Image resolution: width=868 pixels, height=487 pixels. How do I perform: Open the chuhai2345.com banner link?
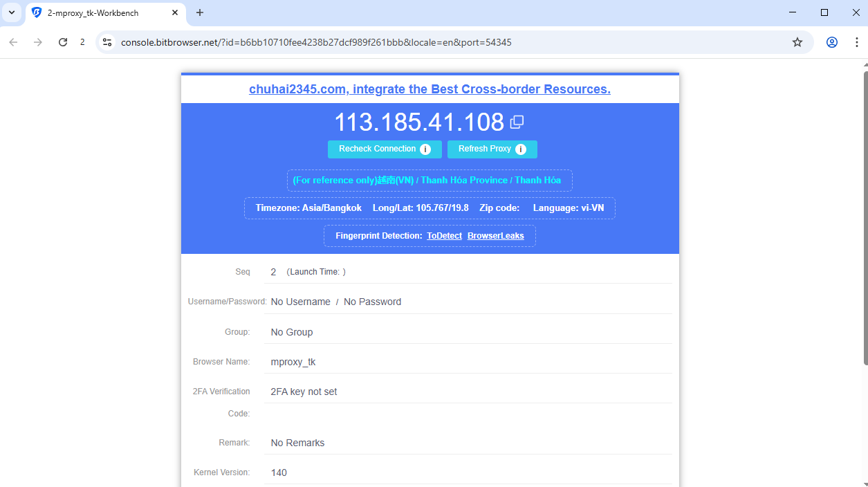[430, 89]
